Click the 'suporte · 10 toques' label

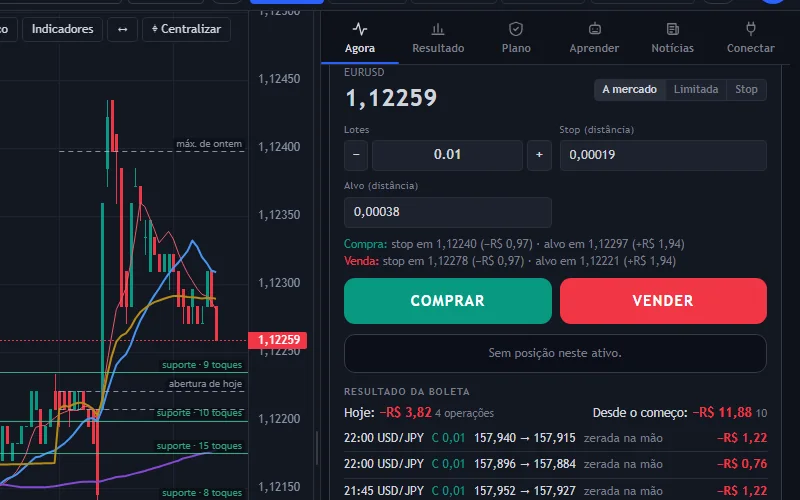[x=199, y=412]
